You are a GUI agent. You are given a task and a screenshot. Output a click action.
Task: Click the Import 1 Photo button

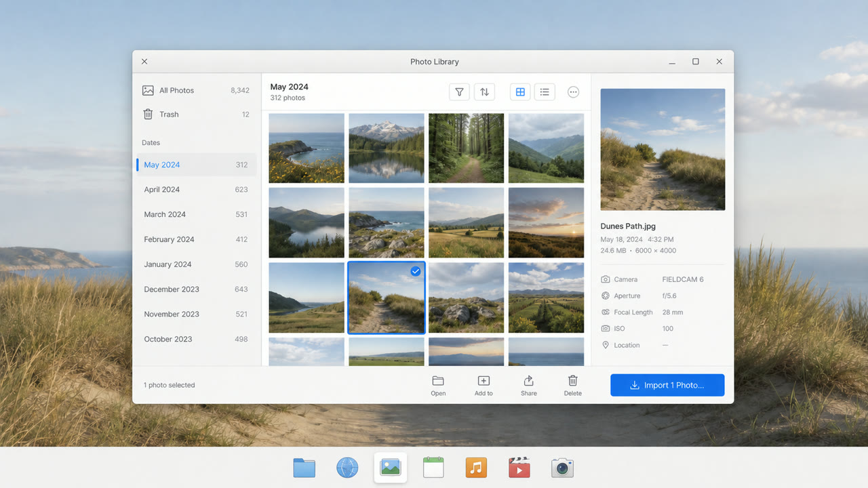(667, 385)
